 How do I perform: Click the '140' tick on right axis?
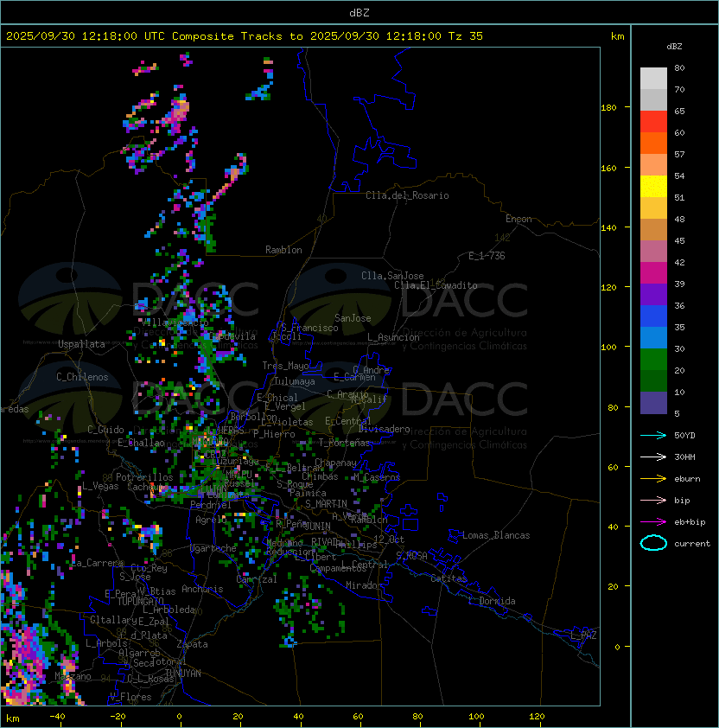click(x=608, y=227)
